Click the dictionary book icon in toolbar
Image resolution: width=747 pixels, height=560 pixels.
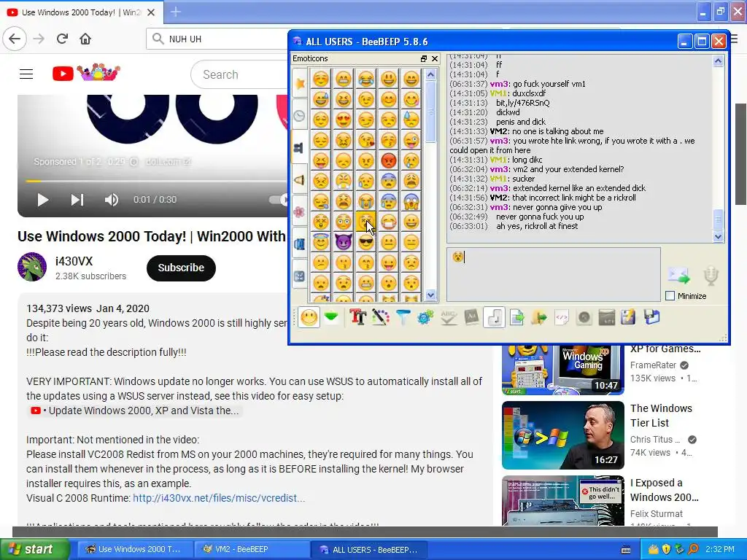(471, 317)
